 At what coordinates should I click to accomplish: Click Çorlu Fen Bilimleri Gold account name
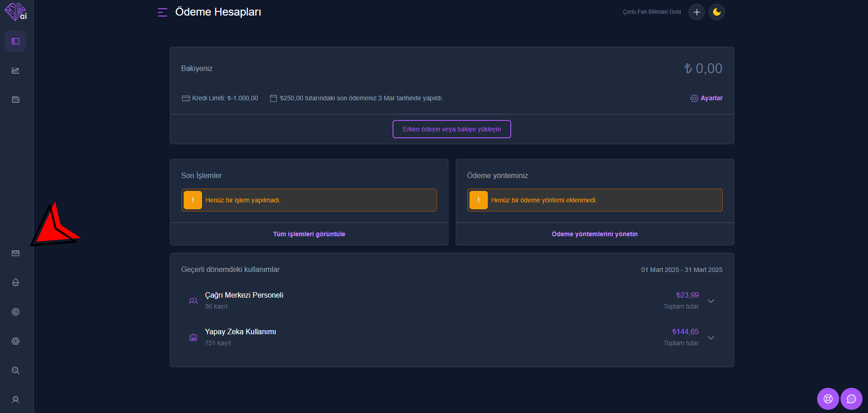[652, 12]
